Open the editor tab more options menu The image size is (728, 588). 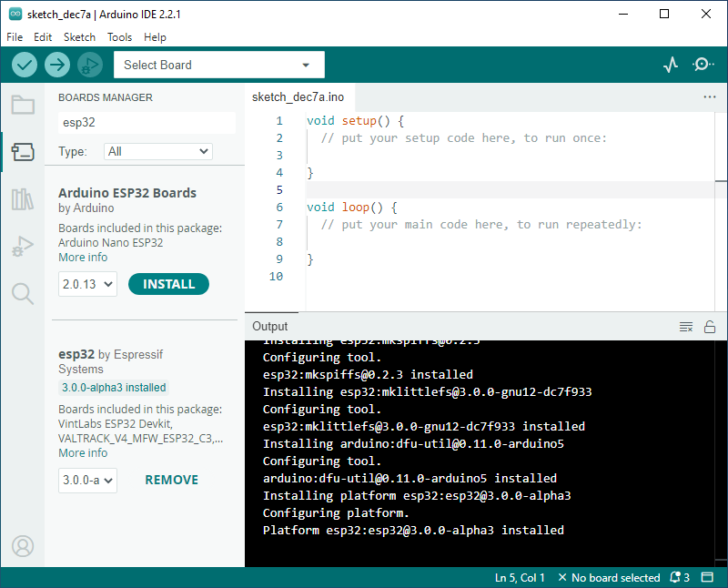[710, 96]
